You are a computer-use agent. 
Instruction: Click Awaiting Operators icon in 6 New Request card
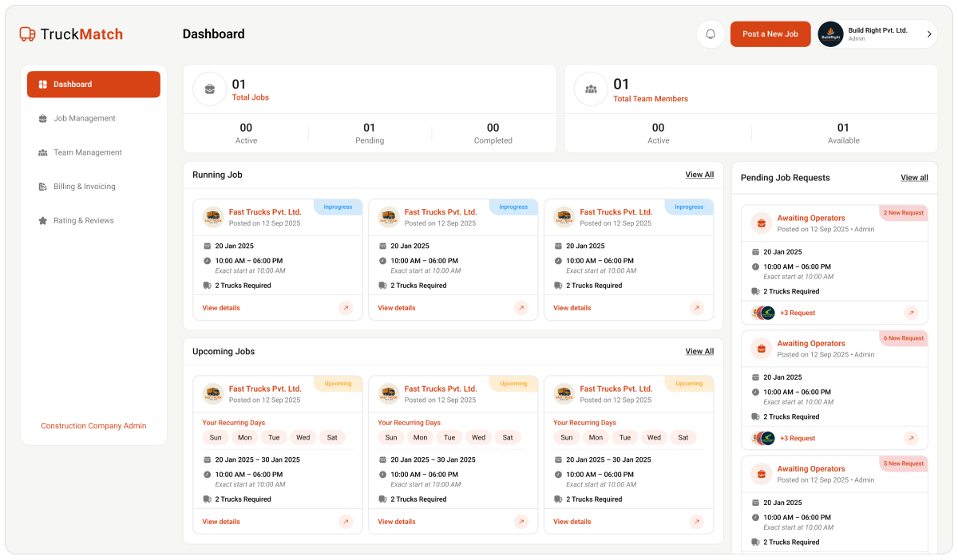pyautogui.click(x=762, y=349)
